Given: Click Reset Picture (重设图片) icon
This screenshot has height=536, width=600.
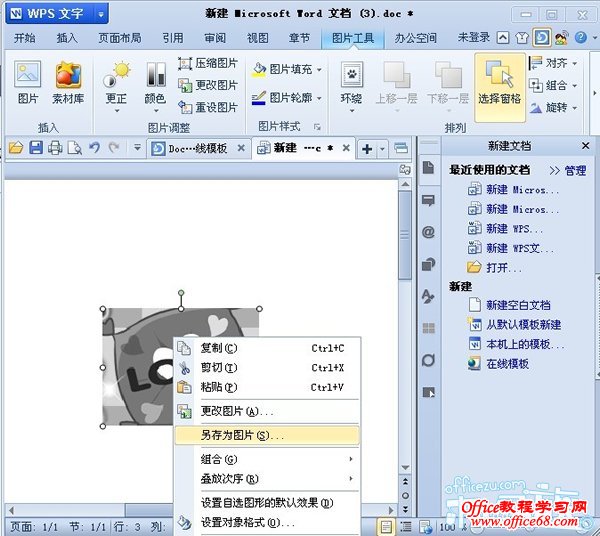Looking at the screenshot, I should pos(208,107).
